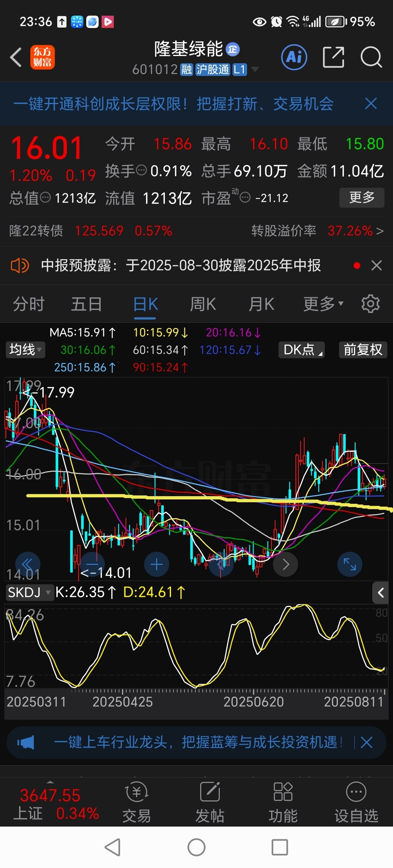This screenshot has width=393, height=868.
Task: Tap the 14.01 low price marker
Action: click(106, 573)
